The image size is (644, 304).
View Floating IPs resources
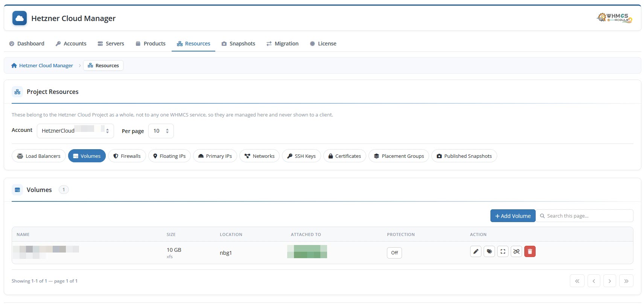[169, 156]
